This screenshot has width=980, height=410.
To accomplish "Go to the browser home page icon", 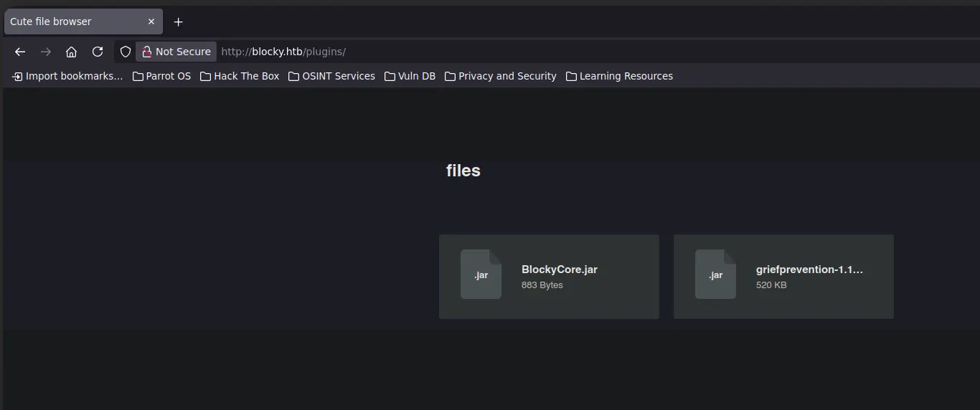I will coord(71,52).
